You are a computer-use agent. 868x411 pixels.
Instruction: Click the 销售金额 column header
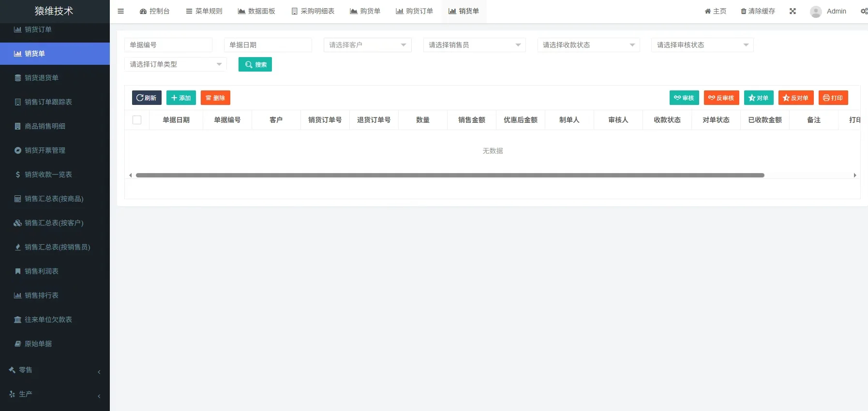(x=472, y=120)
